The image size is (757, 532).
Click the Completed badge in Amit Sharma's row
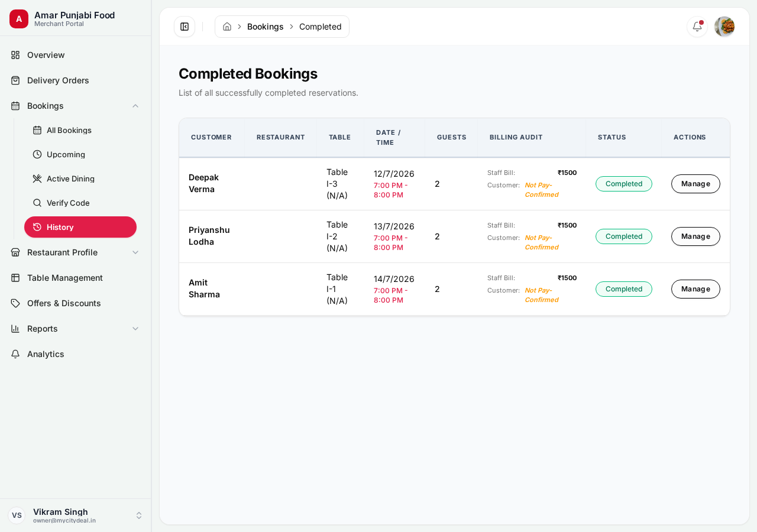pos(624,289)
